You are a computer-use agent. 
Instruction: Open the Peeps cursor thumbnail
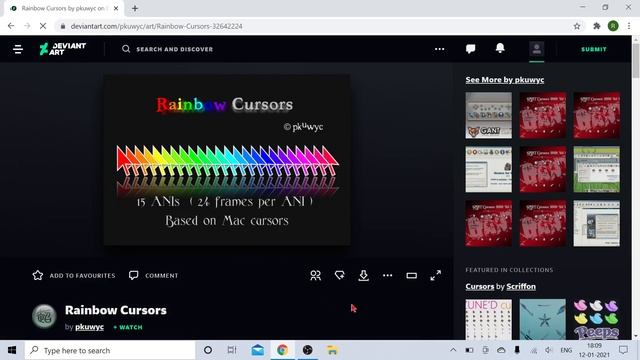pyautogui.click(x=596, y=320)
